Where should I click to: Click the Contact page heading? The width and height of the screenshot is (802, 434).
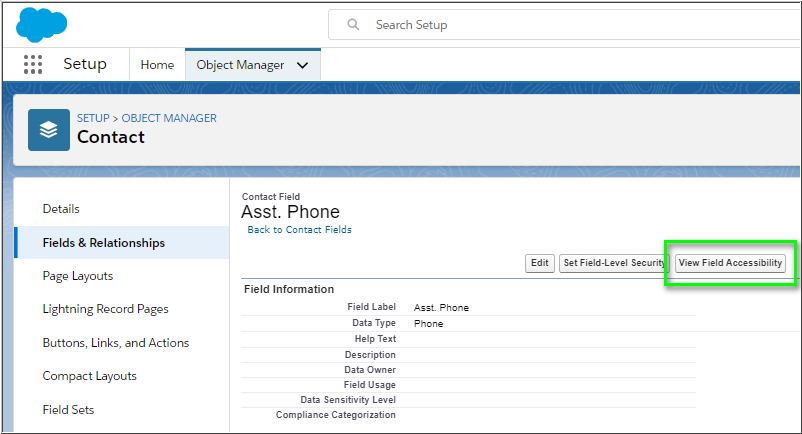click(x=111, y=137)
